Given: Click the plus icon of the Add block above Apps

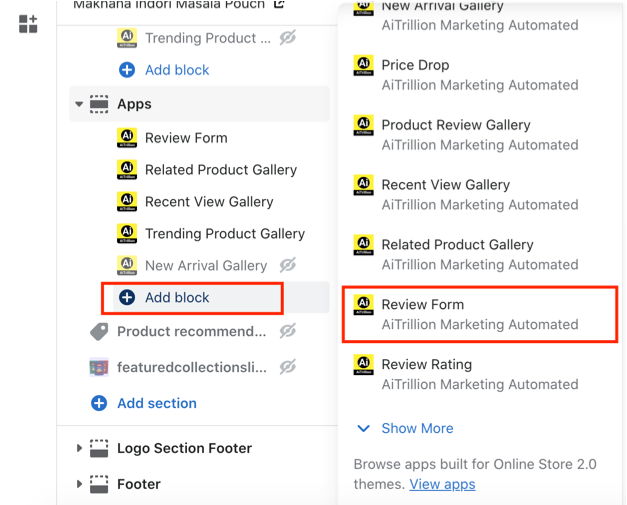Looking at the screenshot, I should (x=127, y=70).
